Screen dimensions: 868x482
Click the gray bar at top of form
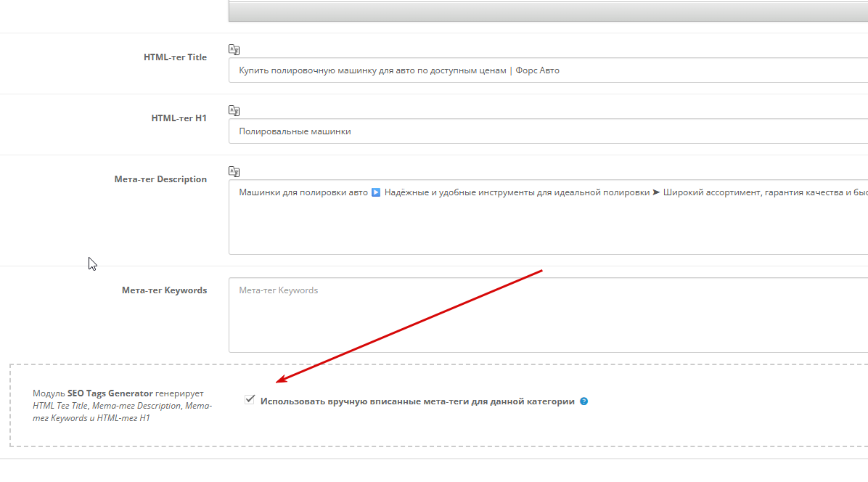[548, 11]
